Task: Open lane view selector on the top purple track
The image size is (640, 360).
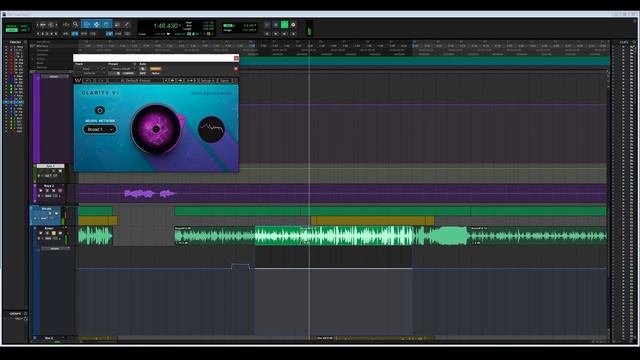Action: click(54, 76)
